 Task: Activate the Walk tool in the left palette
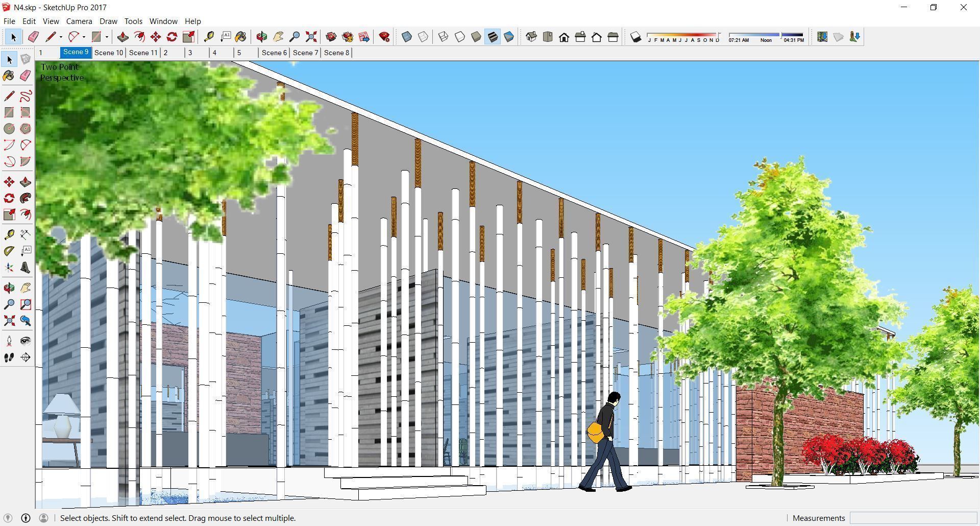coord(8,357)
